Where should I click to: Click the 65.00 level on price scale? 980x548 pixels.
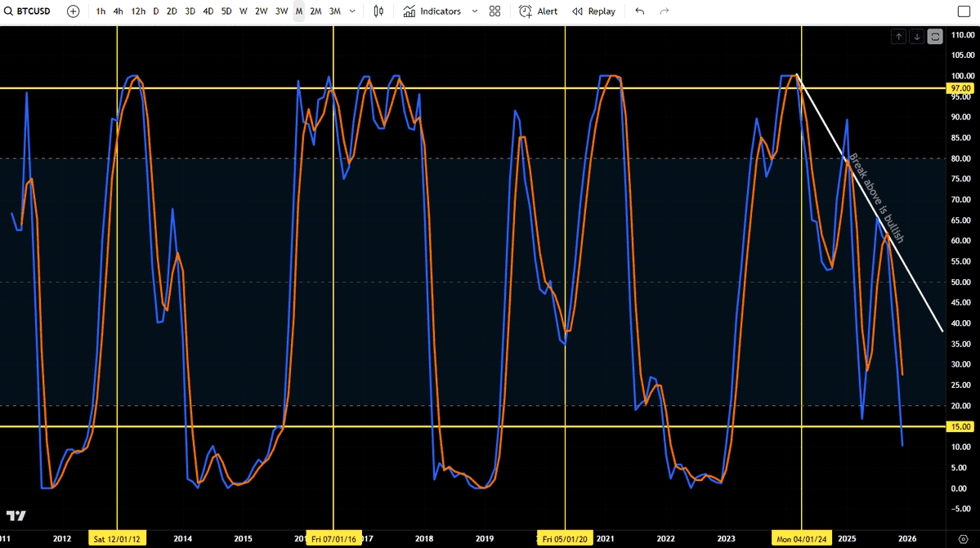(960, 221)
